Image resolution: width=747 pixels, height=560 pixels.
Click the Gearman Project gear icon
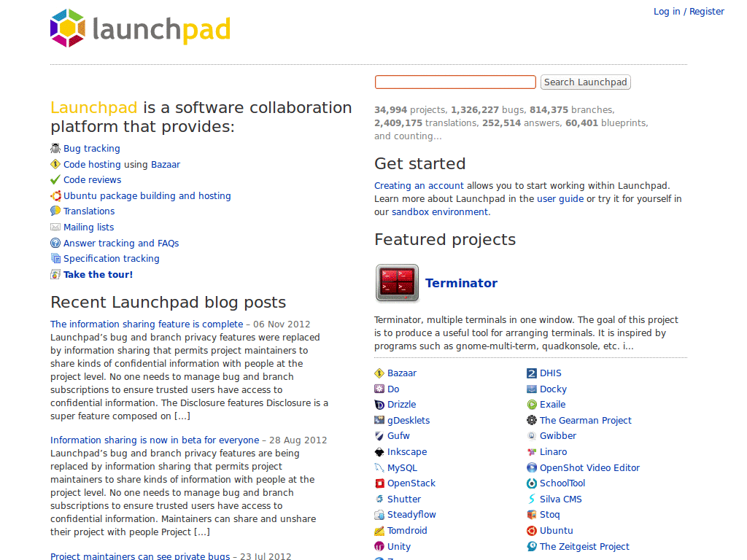click(532, 421)
